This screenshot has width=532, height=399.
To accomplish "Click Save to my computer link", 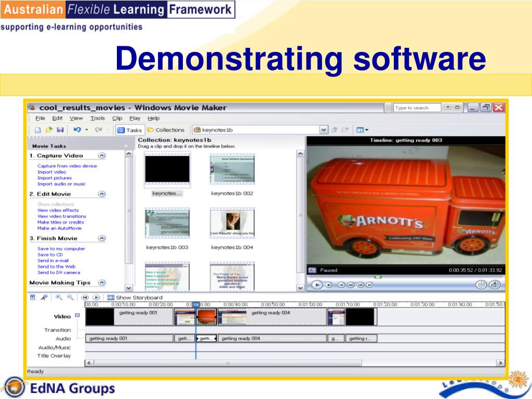I will tap(61, 249).
